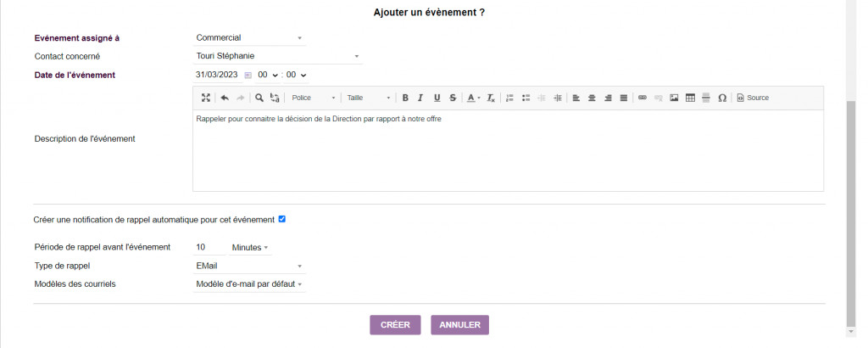Open the Minutes unit dropdown
This screenshot has width=868, height=348.
click(250, 247)
